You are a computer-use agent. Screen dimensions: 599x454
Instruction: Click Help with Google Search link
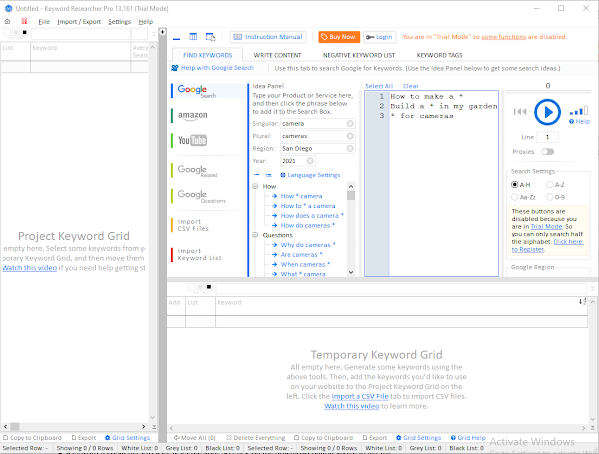point(212,68)
